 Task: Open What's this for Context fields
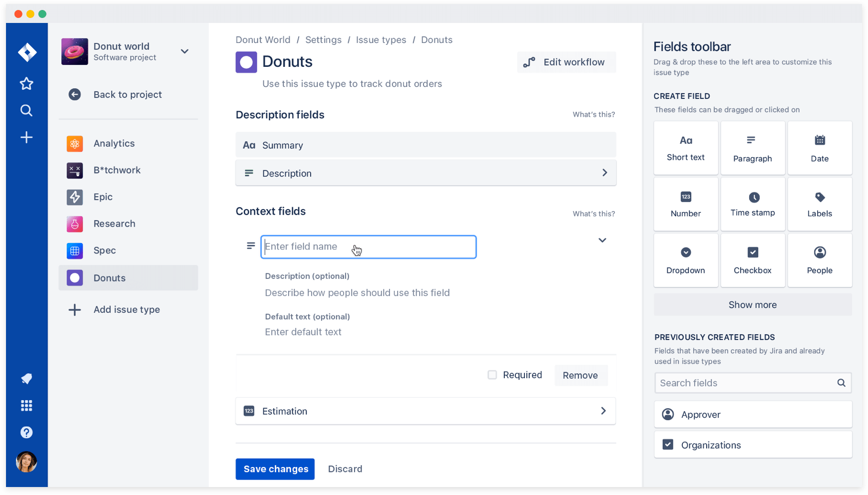[x=594, y=214]
